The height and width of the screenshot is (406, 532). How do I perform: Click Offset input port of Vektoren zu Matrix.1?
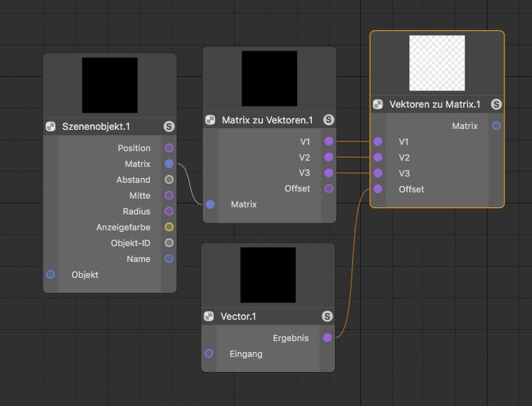coord(378,189)
